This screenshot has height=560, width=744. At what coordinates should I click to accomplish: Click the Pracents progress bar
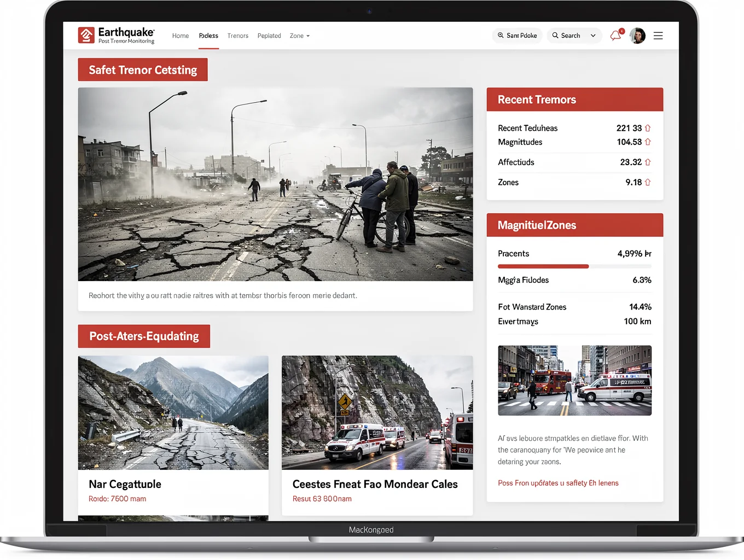point(574,266)
